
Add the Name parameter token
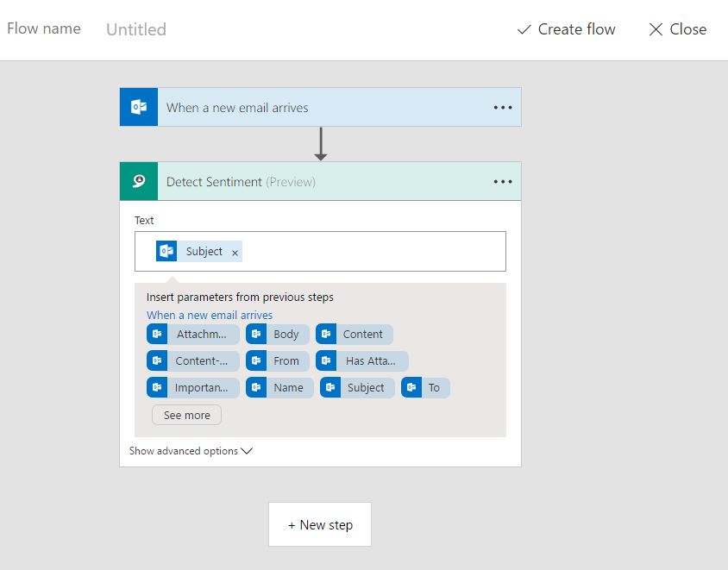tap(279, 388)
